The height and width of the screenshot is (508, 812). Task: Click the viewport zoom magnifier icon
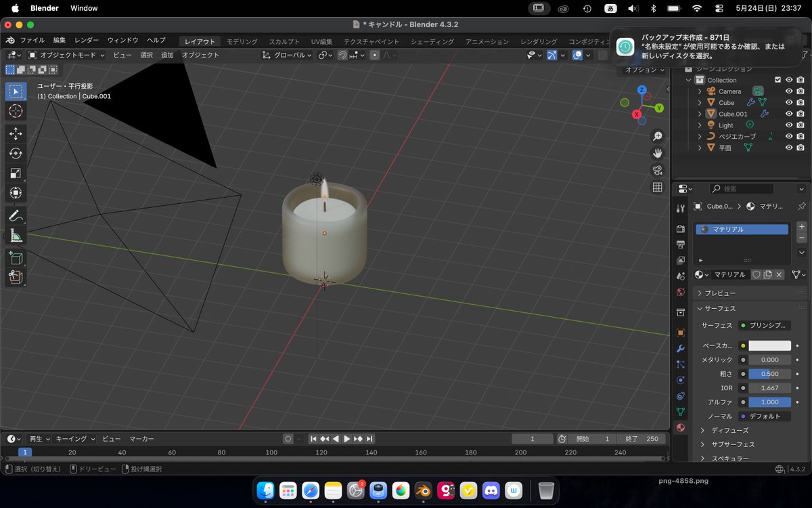tap(657, 137)
